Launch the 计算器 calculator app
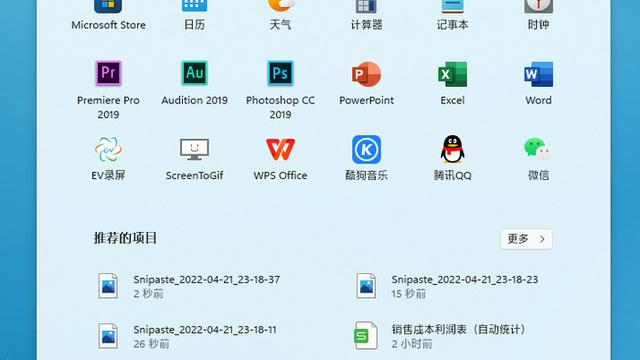Image resolution: width=640 pixels, height=360 pixels. pos(366,16)
